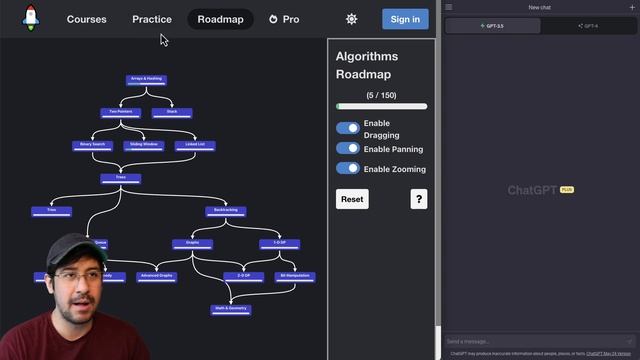Open the Arrays & Hashing node

click(x=146, y=80)
